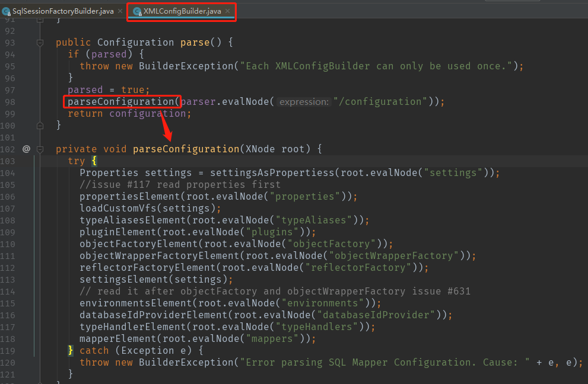
Task: Click the class icon on the XMLConfigBuilder.java tab
Action: tap(137, 12)
